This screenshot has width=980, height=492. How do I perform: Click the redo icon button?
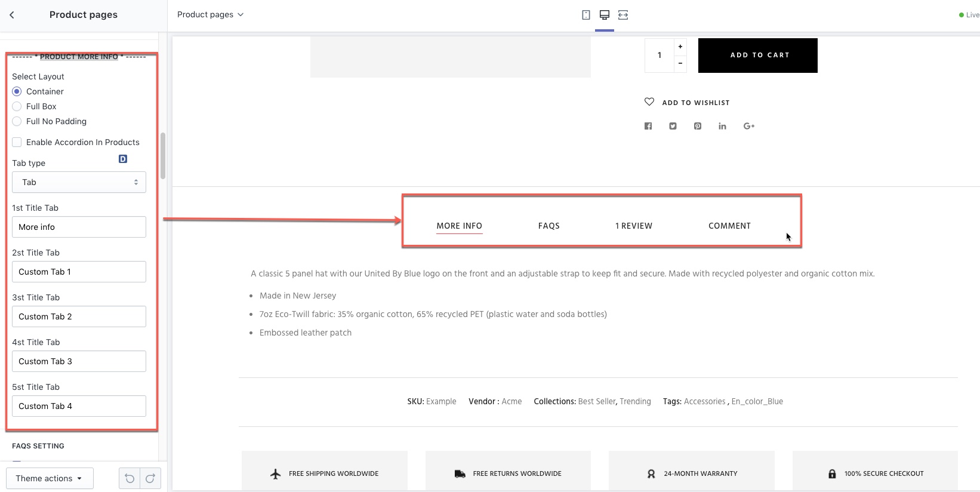click(x=150, y=478)
